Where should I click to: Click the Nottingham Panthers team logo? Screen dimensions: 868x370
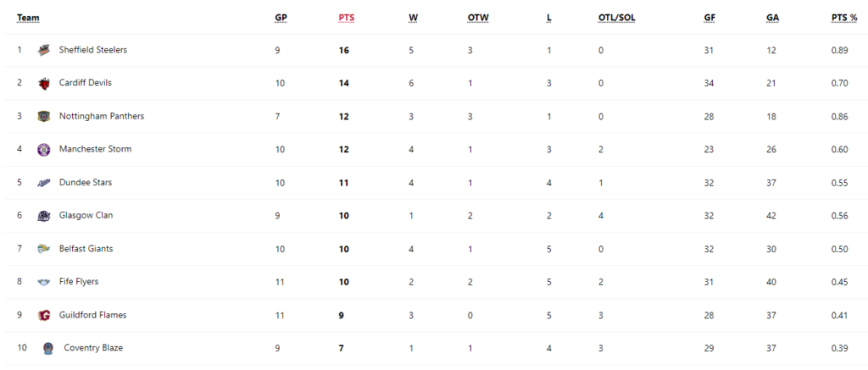[x=44, y=117]
